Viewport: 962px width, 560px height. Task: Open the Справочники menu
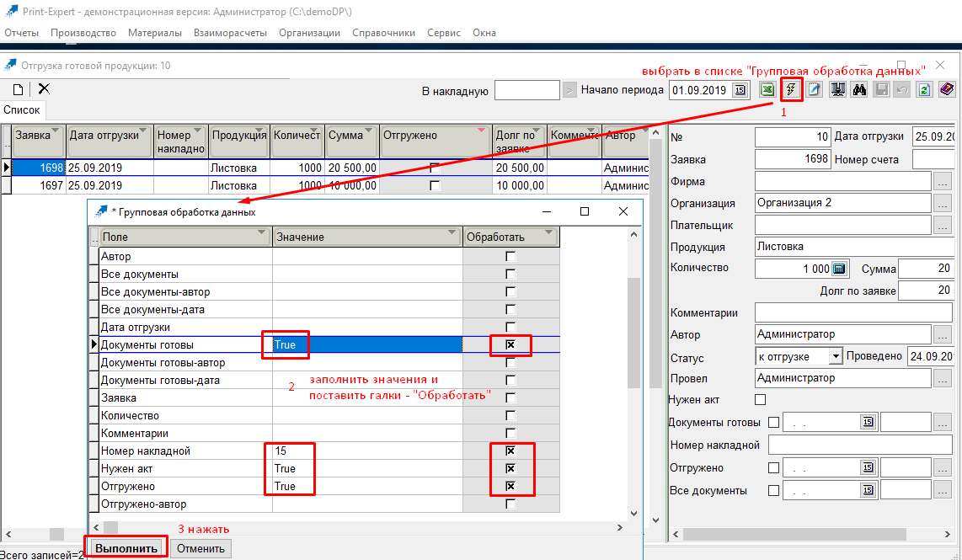[383, 33]
